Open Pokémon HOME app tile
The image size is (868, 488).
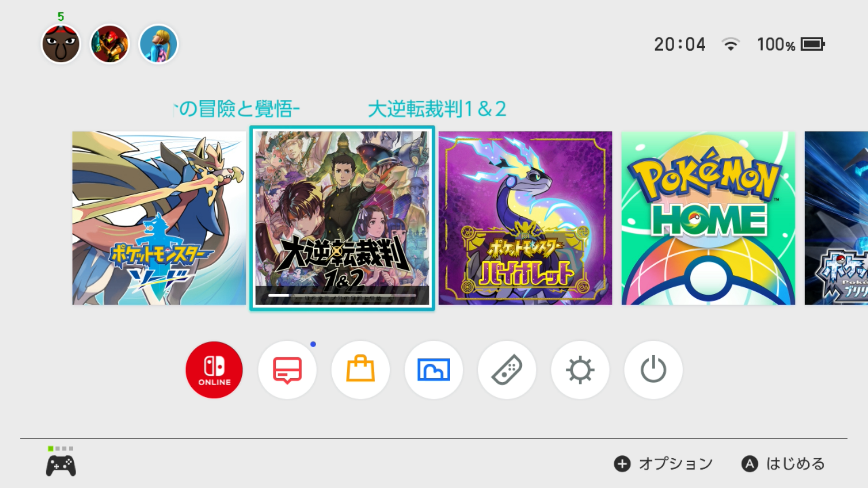[708, 218]
